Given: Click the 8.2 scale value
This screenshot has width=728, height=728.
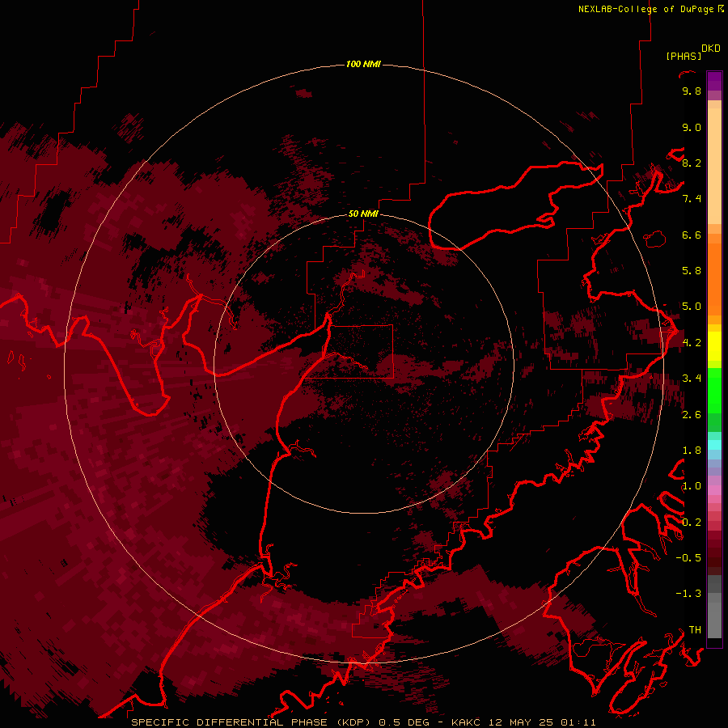Looking at the screenshot, I should pyautogui.click(x=692, y=163).
